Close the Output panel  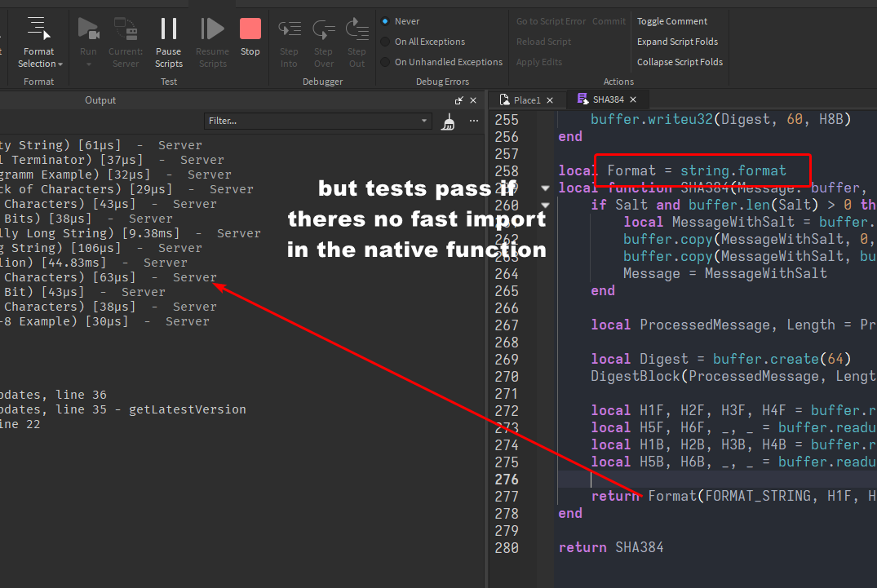(x=473, y=100)
